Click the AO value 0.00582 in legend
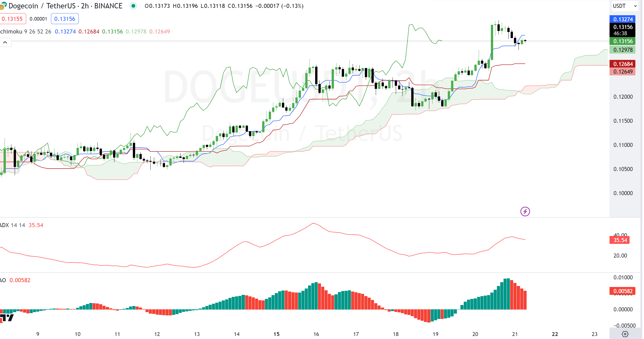The height and width of the screenshot is (339, 644). coord(20,280)
